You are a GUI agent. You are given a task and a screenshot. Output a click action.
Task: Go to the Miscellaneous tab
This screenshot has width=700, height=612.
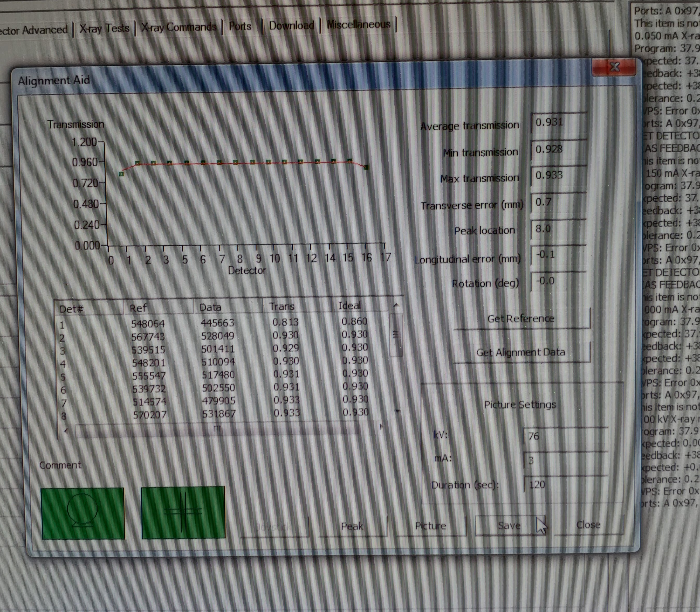pyautogui.click(x=358, y=24)
